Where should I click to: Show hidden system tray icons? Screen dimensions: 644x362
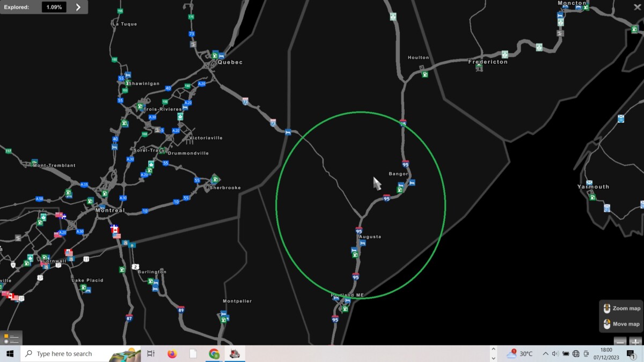[x=545, y=353]
